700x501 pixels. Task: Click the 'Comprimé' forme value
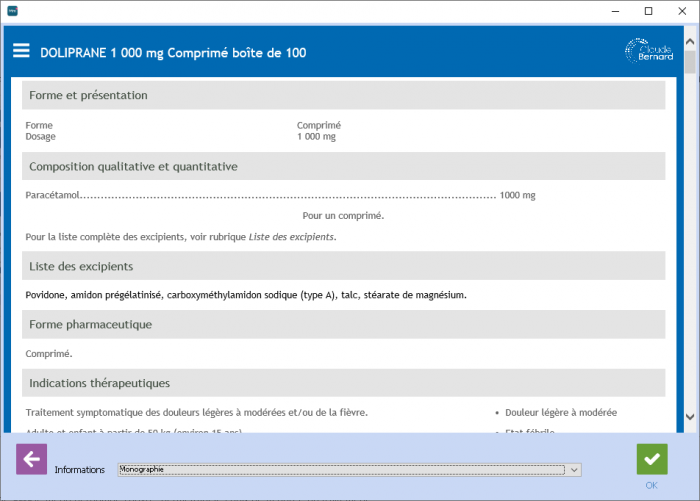(x=319, y=125)
